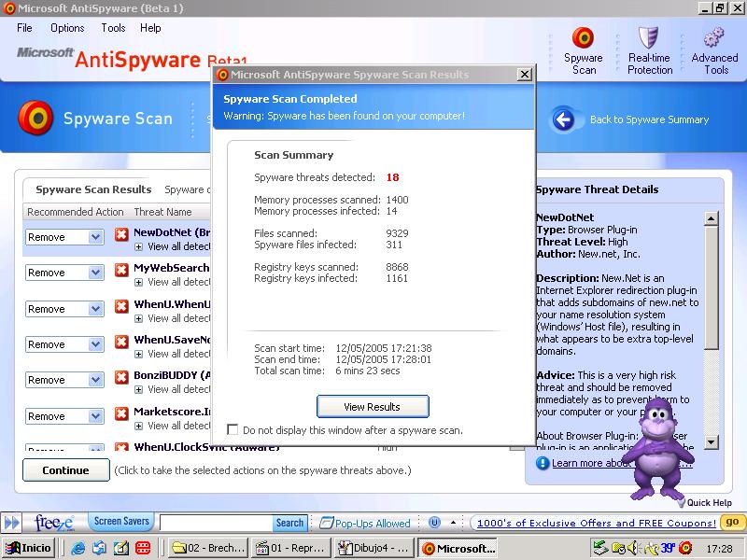Click the yellow go button
Screen dimensions: 747x560
click(x=732, y=523)
